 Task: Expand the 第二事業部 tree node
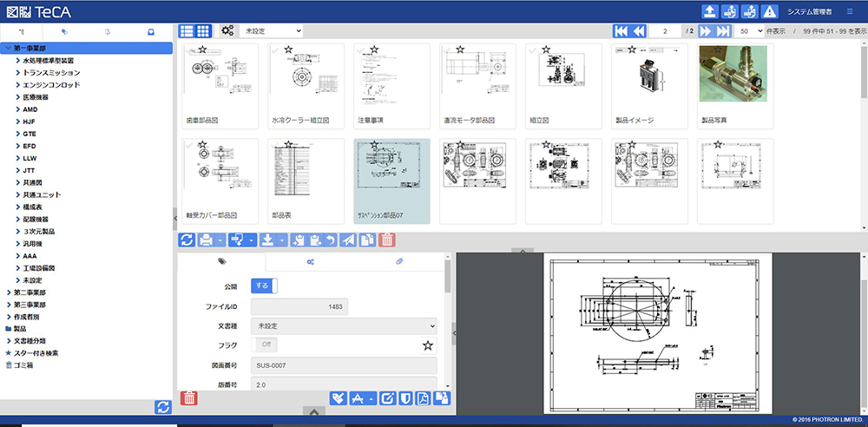coord(9,292)
